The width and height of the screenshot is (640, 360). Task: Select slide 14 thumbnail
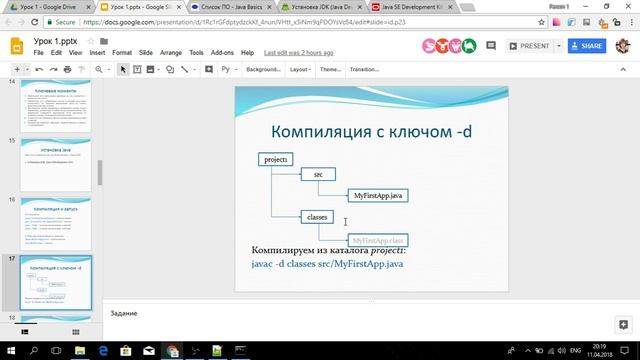point(56,105)
